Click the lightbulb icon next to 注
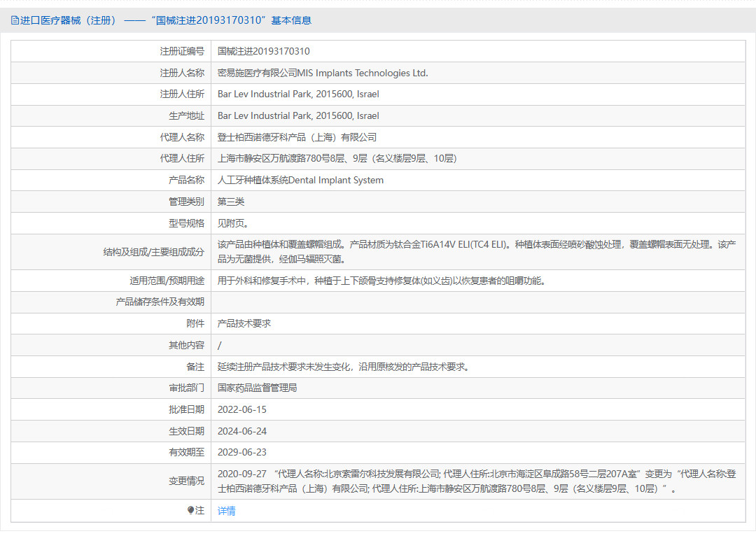The width and height of the screenshot is (756, 550). [x=190, y=511]
